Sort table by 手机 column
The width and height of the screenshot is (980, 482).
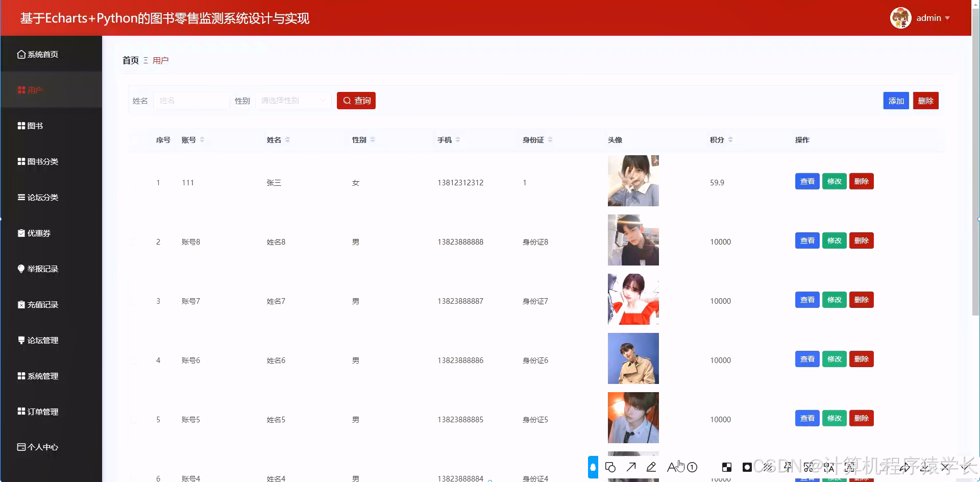pos(458,140)
